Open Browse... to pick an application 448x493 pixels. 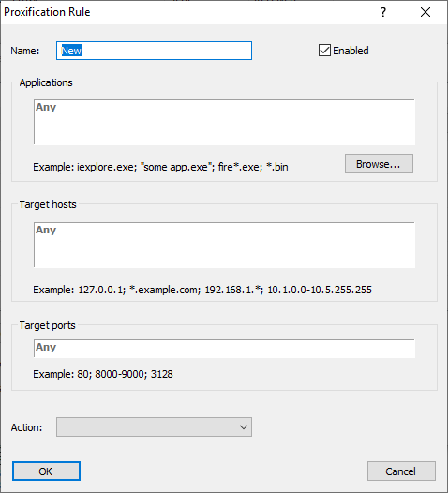point(379,164)
